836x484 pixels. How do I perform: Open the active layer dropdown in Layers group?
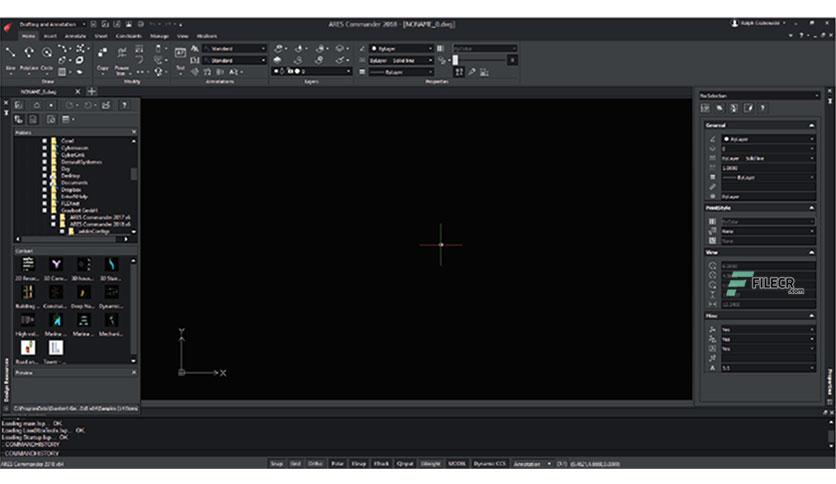(x=312, y=71)
